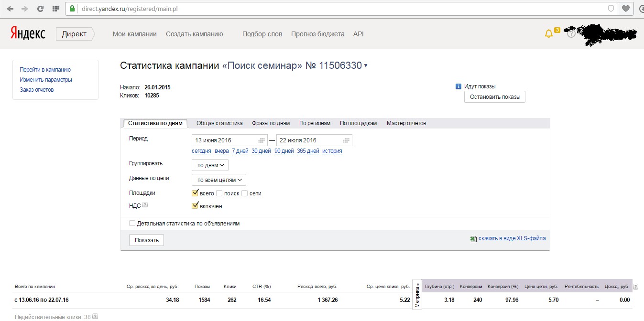Open calendar for the start date field

point(262,140)
